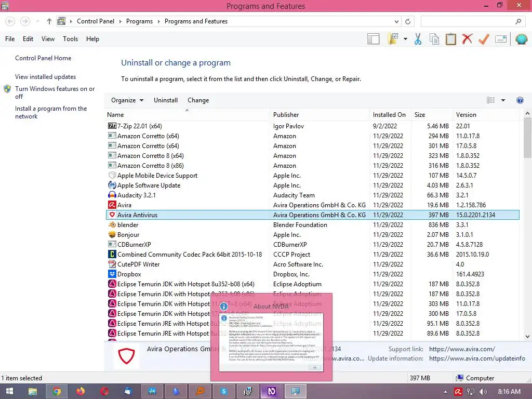
Task: Click the Avira tray icon
Action: coord(458,392)
